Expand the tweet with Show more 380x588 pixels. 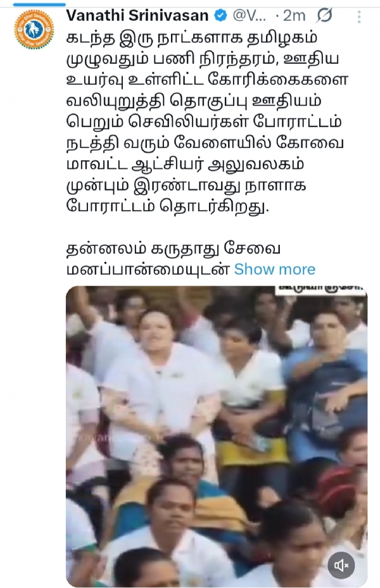coord(275,269)
